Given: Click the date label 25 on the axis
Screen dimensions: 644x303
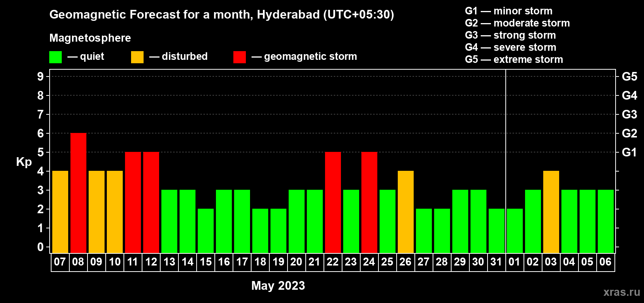Looking at the screenshot, I should pyautogui.click(x=387, y=262).
